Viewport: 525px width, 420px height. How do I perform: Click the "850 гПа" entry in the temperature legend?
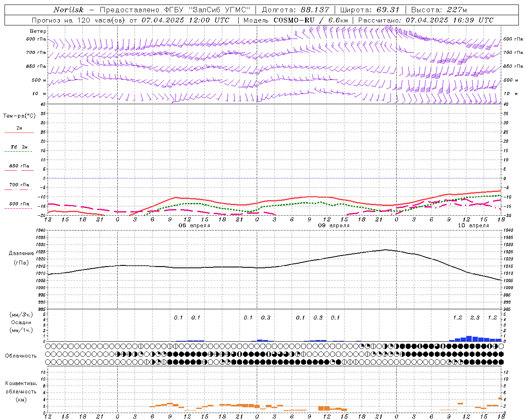pyautogui.click(x=19, y=166)
